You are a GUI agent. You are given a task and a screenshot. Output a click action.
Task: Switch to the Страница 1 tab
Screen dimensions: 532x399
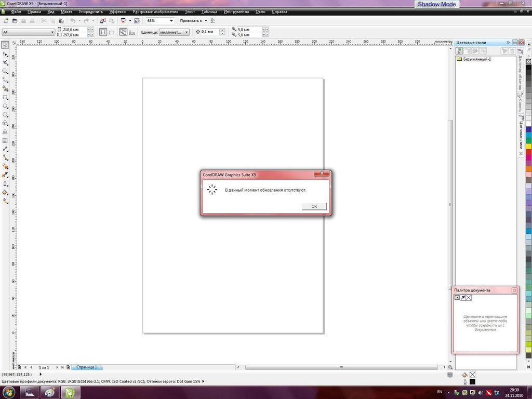[87, 367]
